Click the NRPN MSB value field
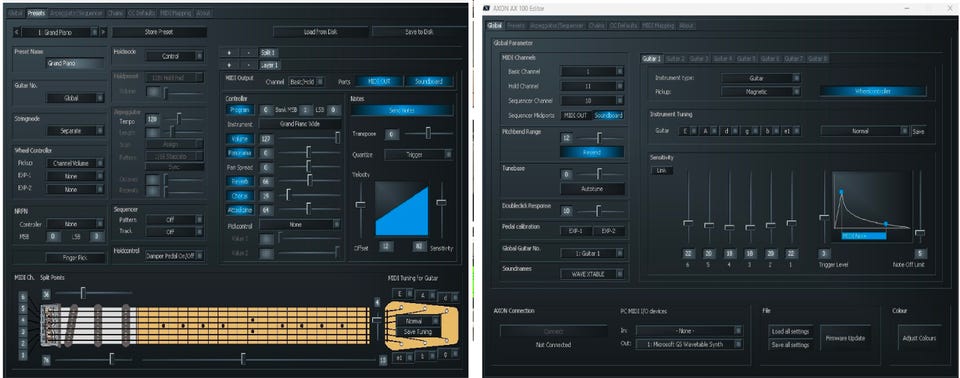Viewport: 960px width, 378px height. pyautogui.click(x=53, y=237)
